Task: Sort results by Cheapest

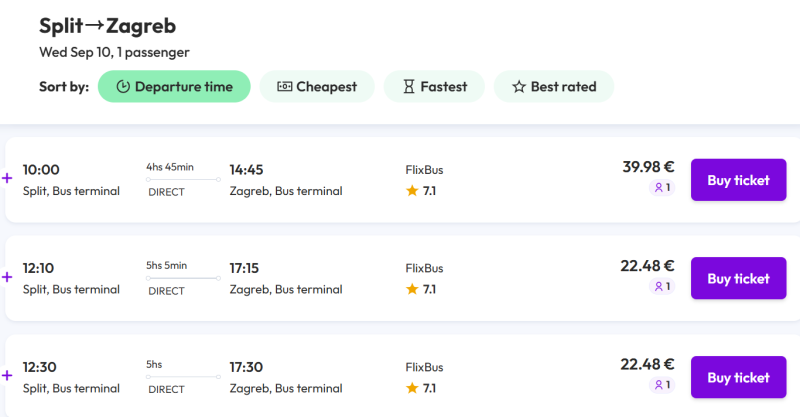Action: [317, 87]
